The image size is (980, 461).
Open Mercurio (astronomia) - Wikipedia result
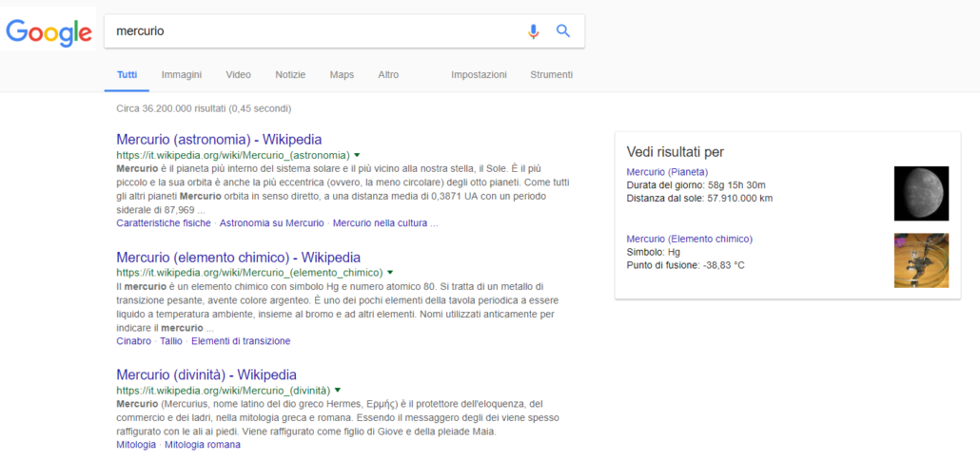219,140
